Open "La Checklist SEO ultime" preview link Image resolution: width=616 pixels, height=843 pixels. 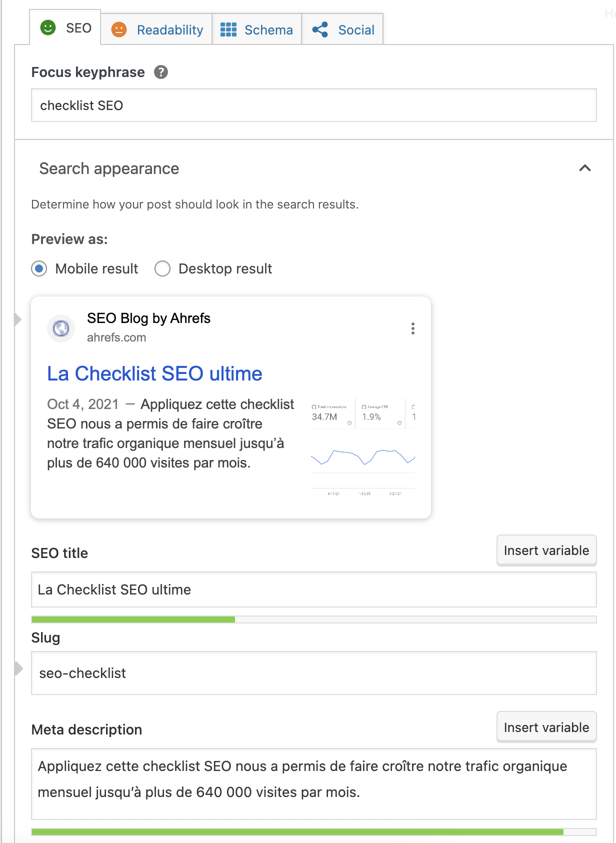(155, 373)
